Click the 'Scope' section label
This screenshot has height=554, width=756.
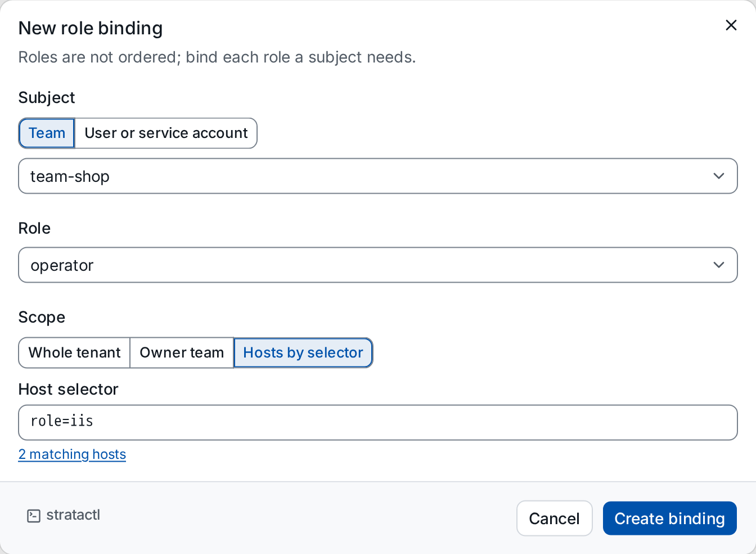point(42,318)
